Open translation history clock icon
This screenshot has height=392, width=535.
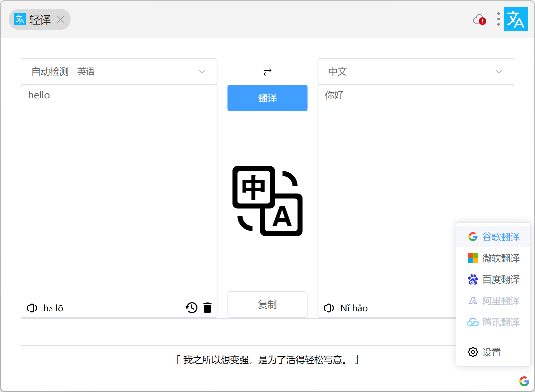(191, 308)
